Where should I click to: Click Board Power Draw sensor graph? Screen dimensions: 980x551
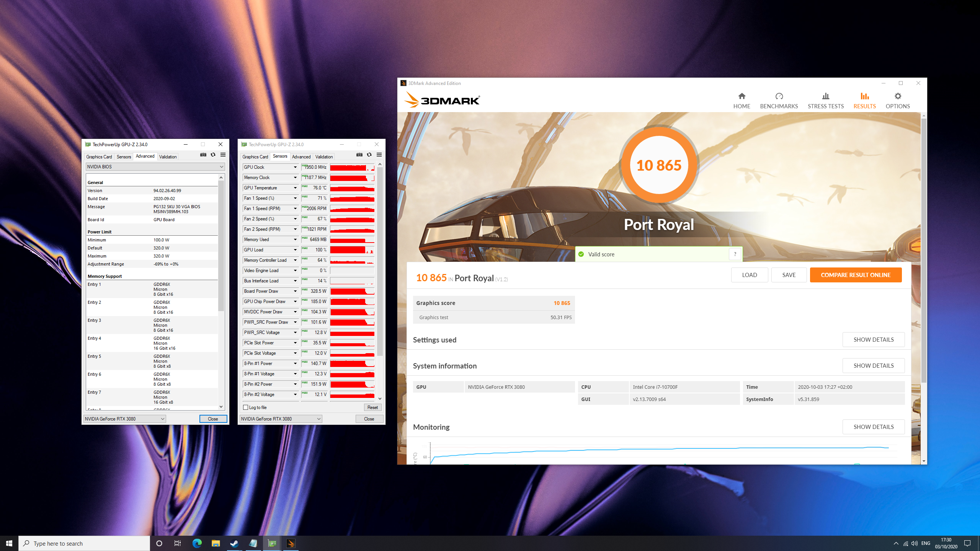point(352,291)
